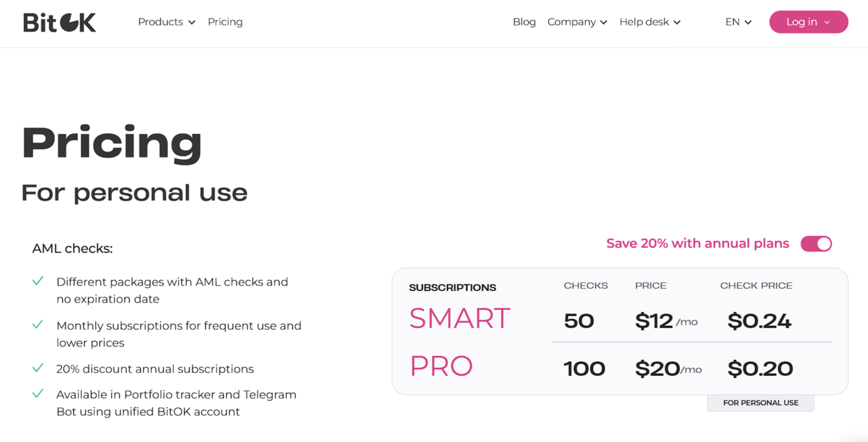Open the Help desk dropdown
The width and height of the screenshot is (868, 442).
(649, 22)
